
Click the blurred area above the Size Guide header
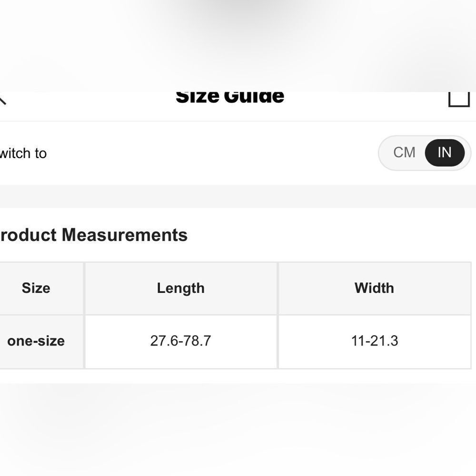[x=238, y=46]
